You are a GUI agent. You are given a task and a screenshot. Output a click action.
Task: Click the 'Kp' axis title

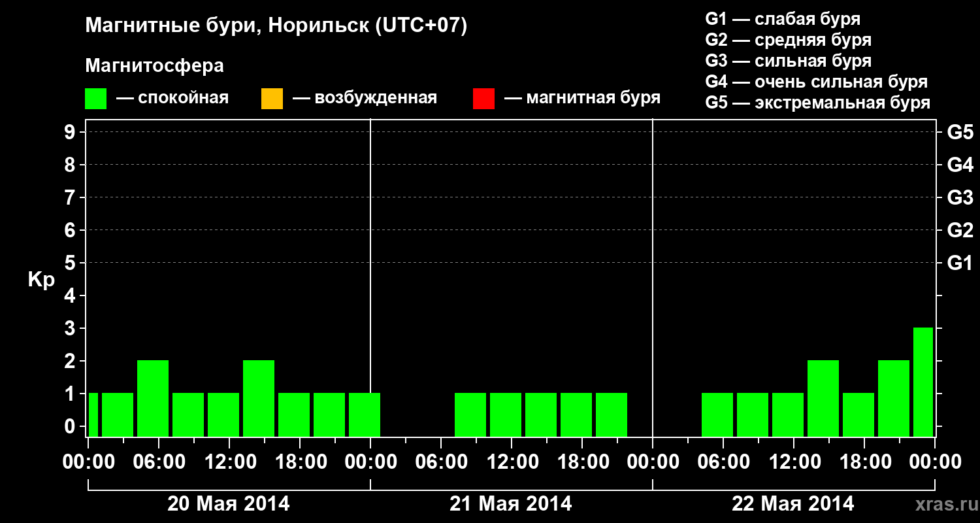pos(41,280)
